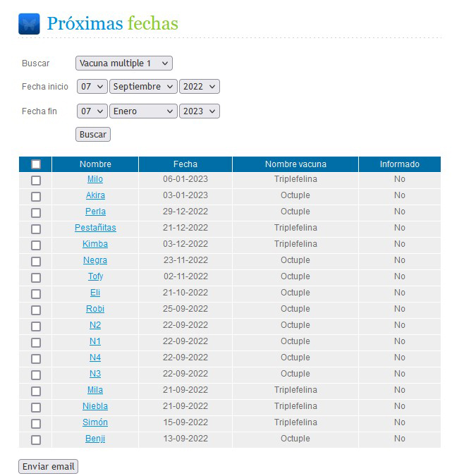The image size is (464, 476).
Task: Select the checkbox beside N2
Action: point(36,327)
